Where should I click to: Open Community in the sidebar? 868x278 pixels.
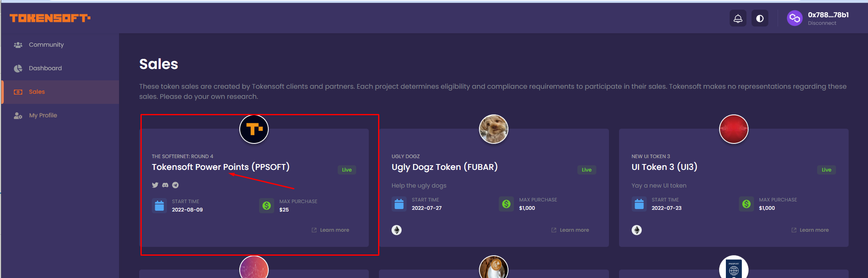(60, 45)
